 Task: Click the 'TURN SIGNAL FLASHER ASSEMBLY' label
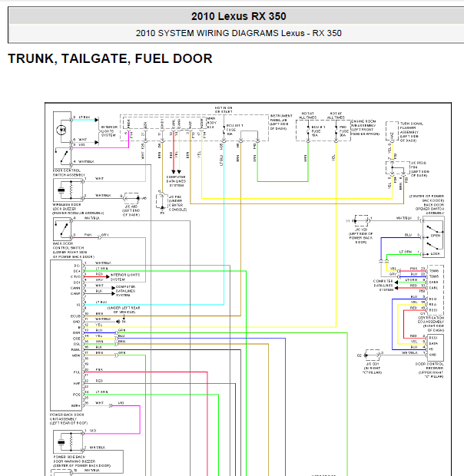tap(412, 127)
